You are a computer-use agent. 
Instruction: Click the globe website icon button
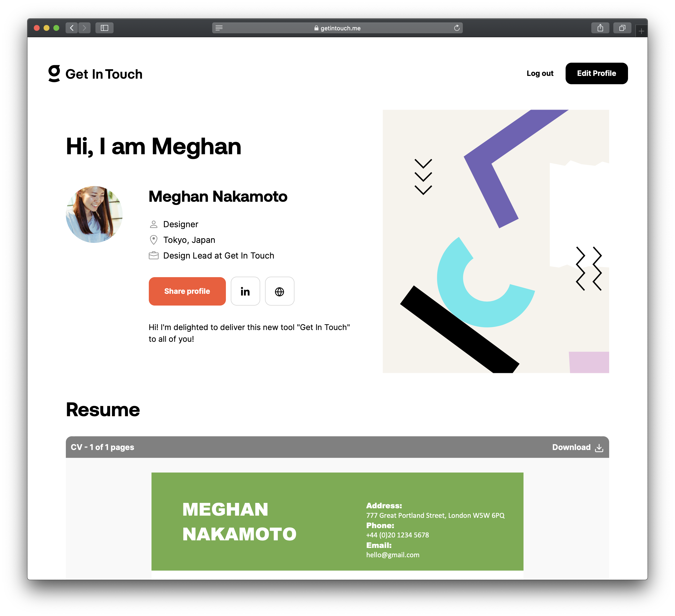[279, 291]
